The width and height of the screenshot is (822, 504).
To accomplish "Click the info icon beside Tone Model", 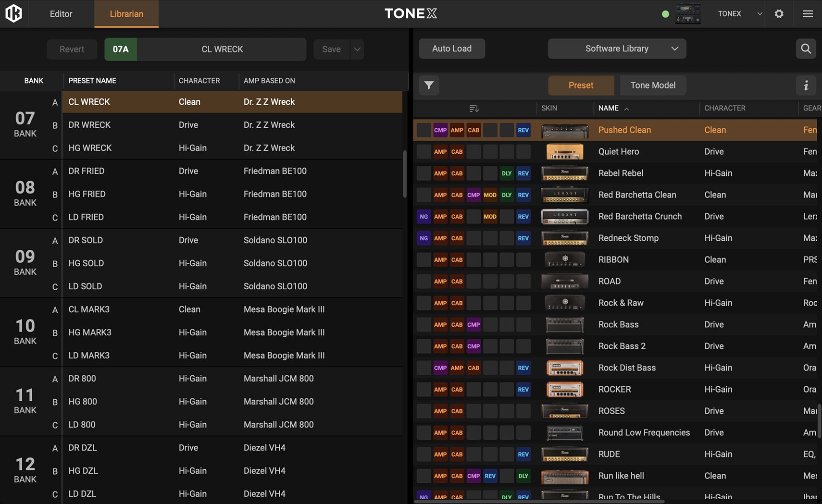I will pos(806,86).
